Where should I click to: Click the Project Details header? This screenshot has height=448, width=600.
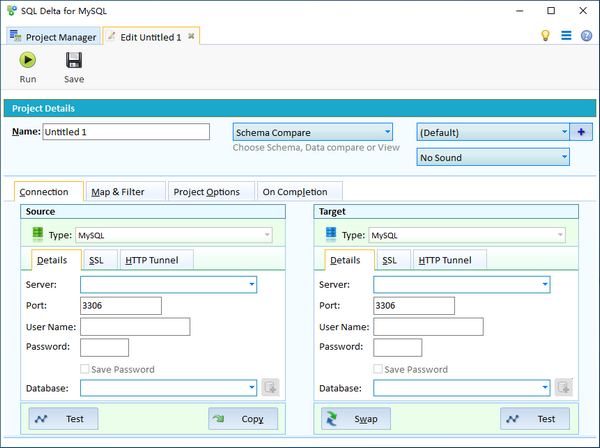[300, 108]
